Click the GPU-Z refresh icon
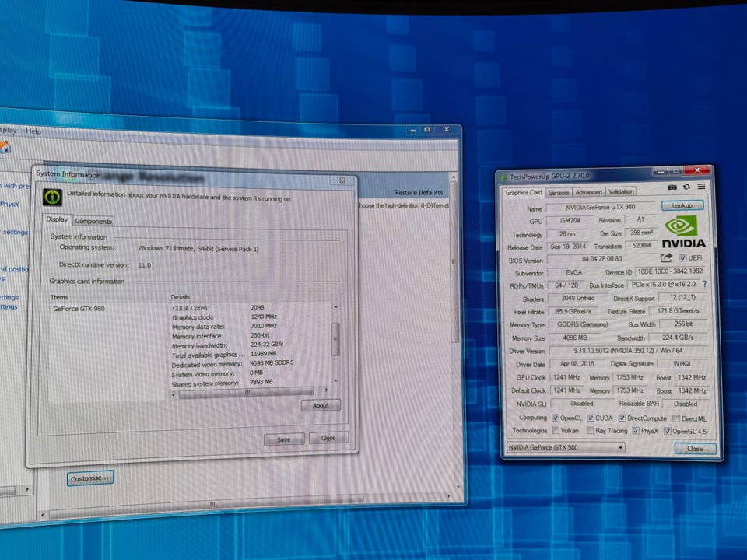This screenshot has height=560, width=747. click(686, 187)
